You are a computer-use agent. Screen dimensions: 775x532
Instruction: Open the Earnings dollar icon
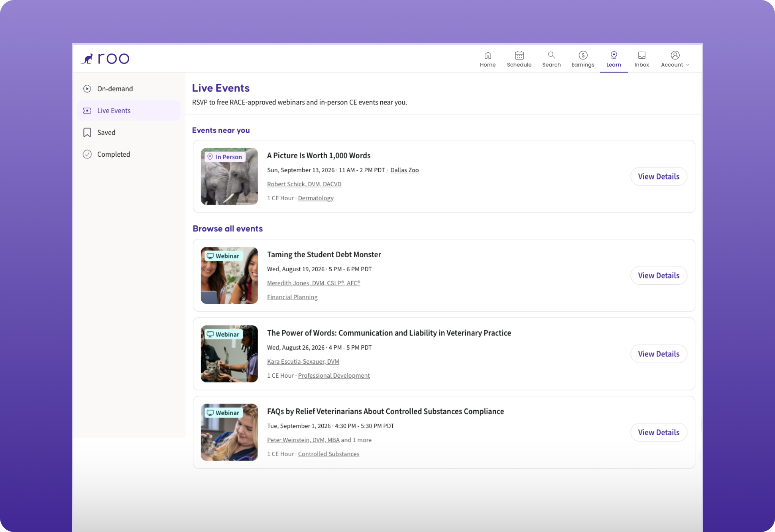583,55
